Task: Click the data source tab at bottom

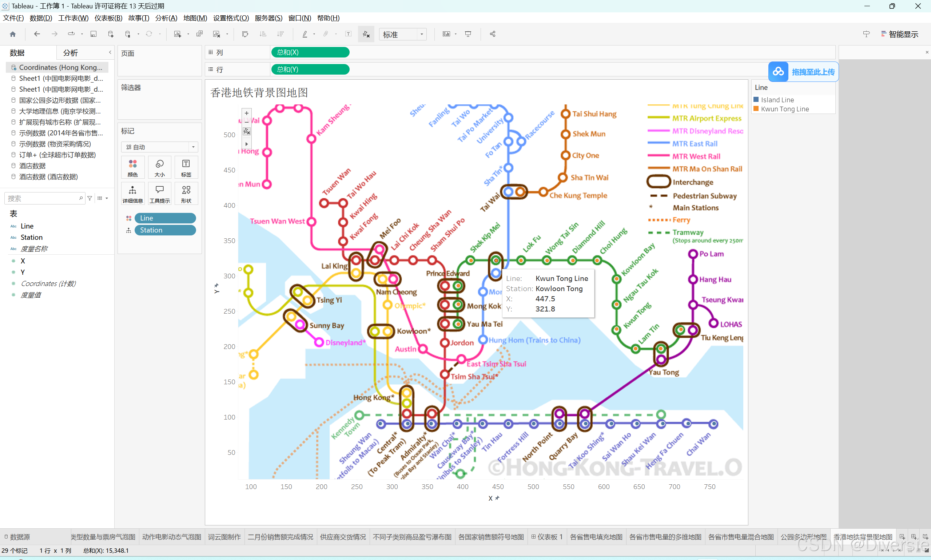Action: (17, 537)
